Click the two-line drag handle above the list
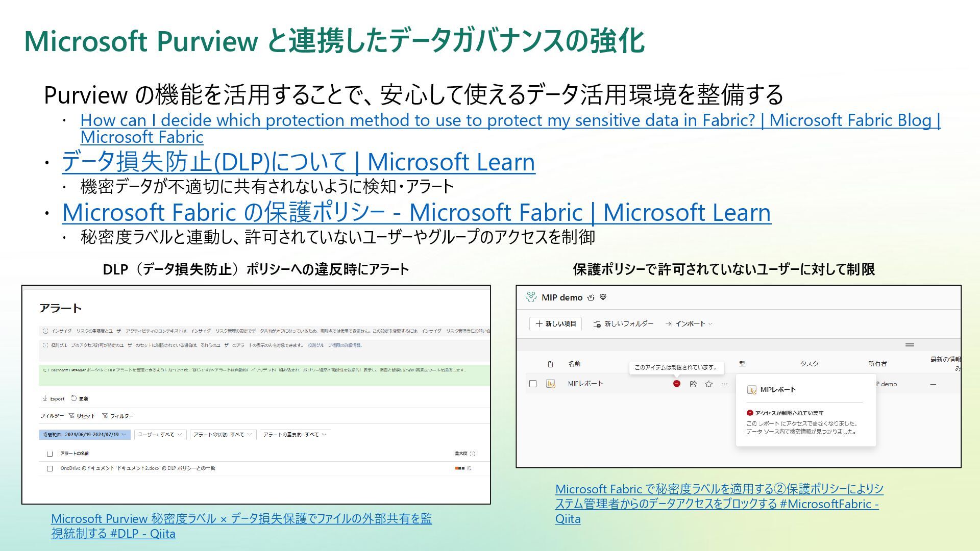This screenshot has width=980, height=551. coord(910,345)
